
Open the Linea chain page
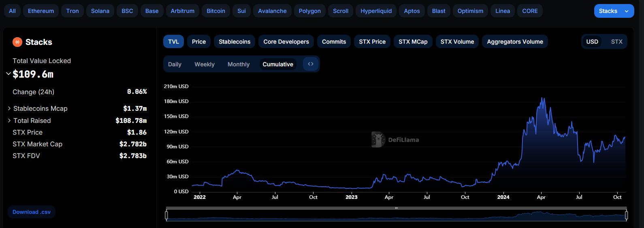tap(503, 11)
